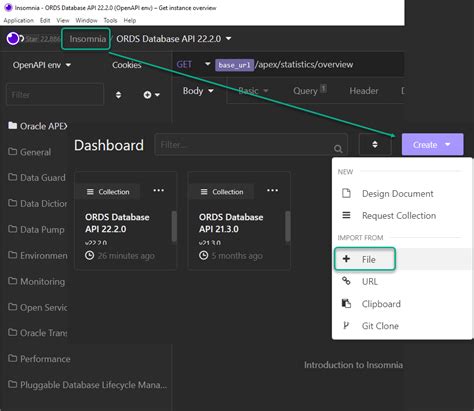
Task: Click the Create button
Action: click(432, 144)
